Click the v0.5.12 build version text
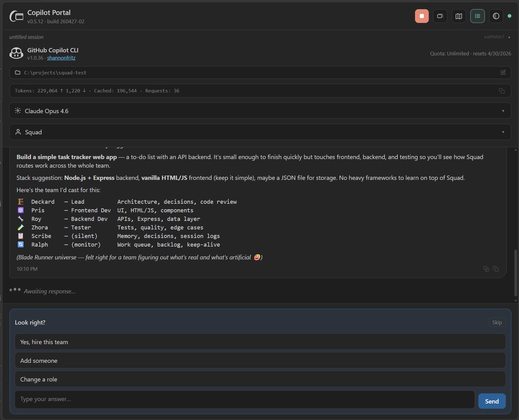Image resolution: width=519 pixels, height=420 pixels. pos(56,22)
